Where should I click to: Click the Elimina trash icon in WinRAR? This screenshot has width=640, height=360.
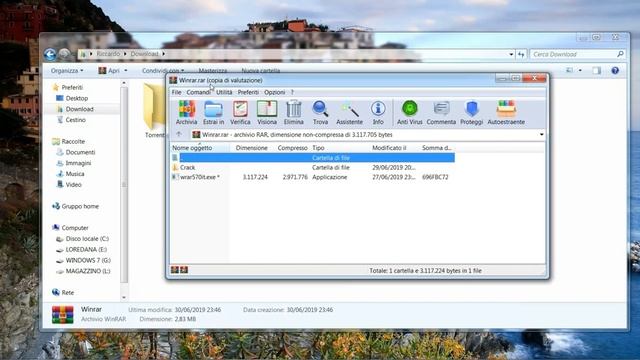point(293,113)
